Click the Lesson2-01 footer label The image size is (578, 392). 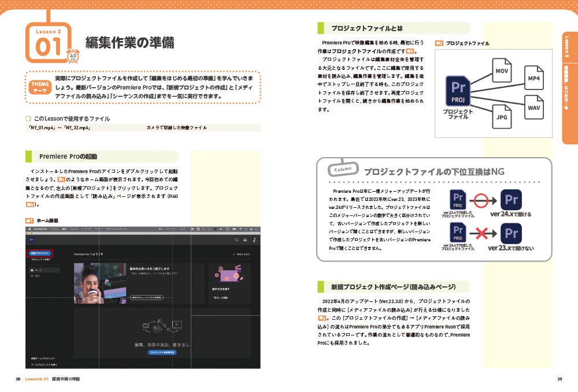click(37, 379)
